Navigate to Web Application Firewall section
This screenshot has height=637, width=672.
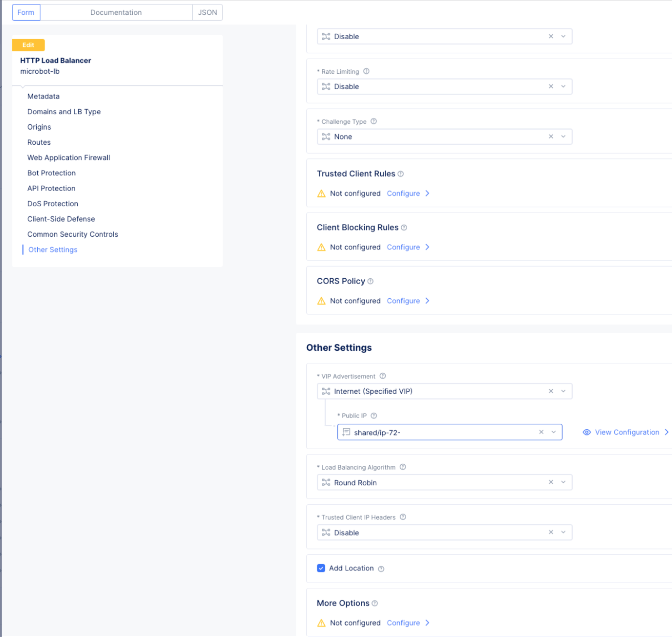tap(68, 158)
